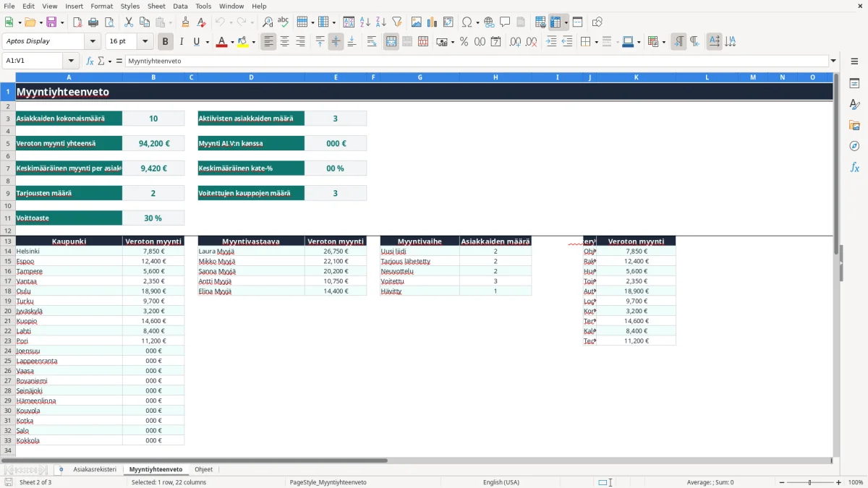The width and height of the screenshot is (868, 488).
Task: Click the AutoFilter funnel icon
Action: click(397, 22)
